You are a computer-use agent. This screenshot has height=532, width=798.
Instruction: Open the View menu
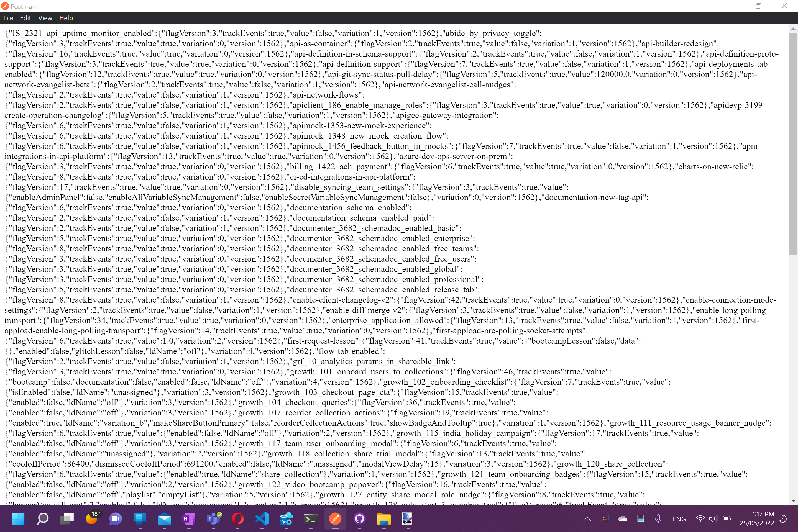pos(45,18)
